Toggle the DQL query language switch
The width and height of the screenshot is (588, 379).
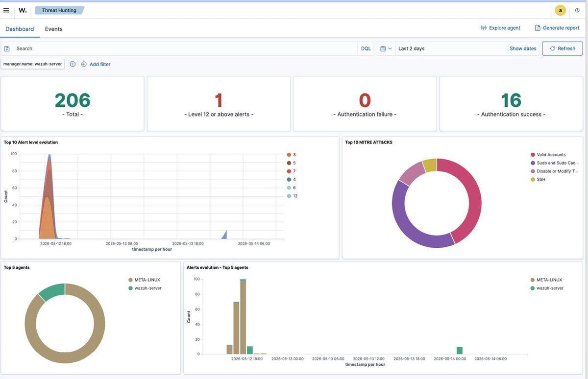(x=366, y=48)
